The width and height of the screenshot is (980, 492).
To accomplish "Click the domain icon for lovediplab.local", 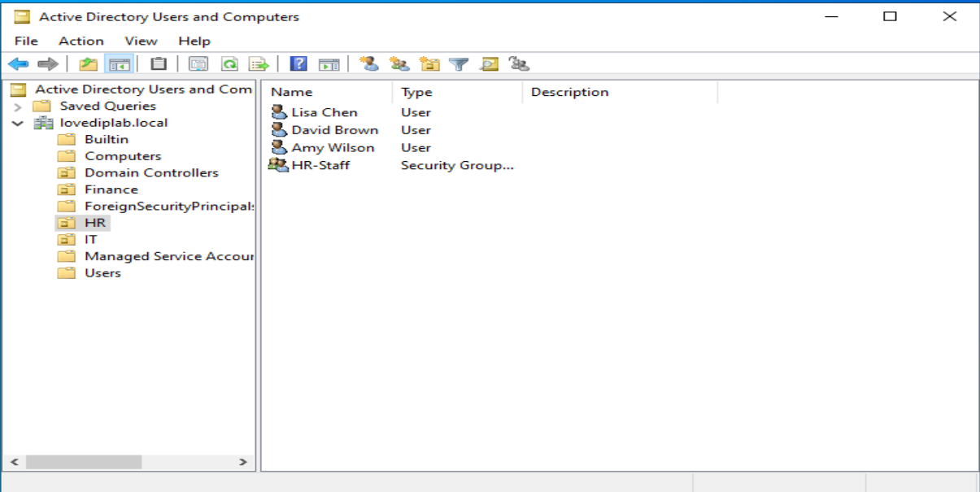I will coord(43,123).
